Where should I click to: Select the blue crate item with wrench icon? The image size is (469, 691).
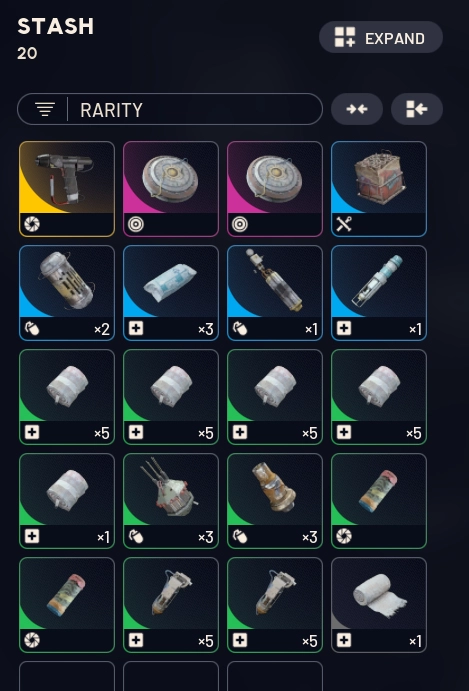point(379,189)
